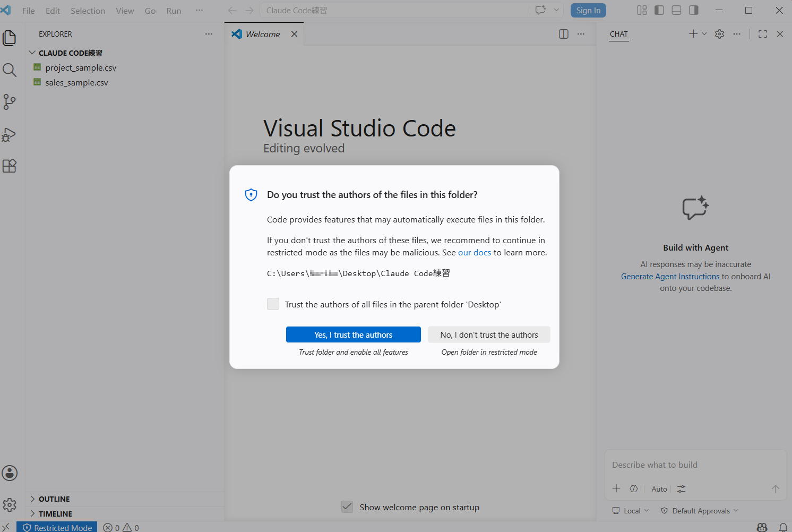The height and width of the screenshot is (532, 792).
Task: Follow the 'our docs' link
Action: 475,253
